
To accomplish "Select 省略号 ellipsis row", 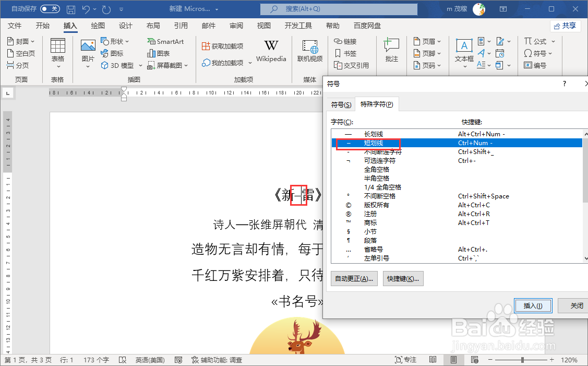I will tap(457, 249).
